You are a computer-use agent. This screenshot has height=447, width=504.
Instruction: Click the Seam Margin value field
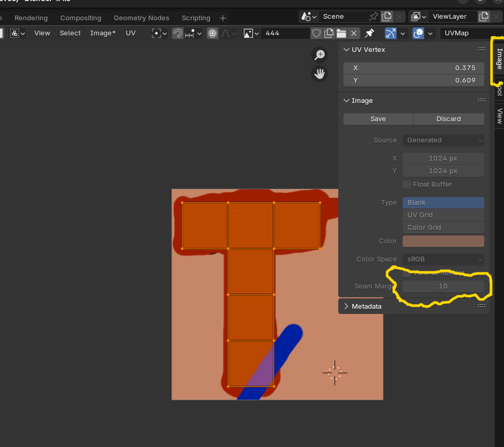click(443, 286)
